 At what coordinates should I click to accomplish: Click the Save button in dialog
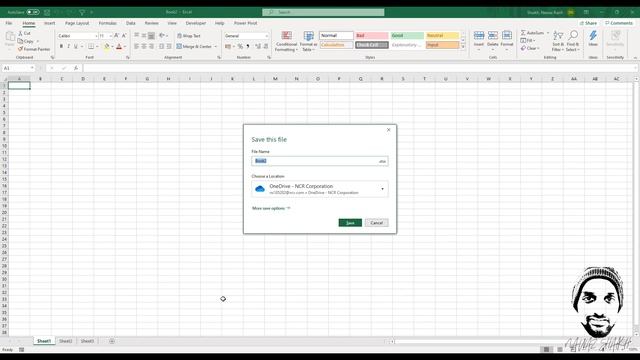350,222
